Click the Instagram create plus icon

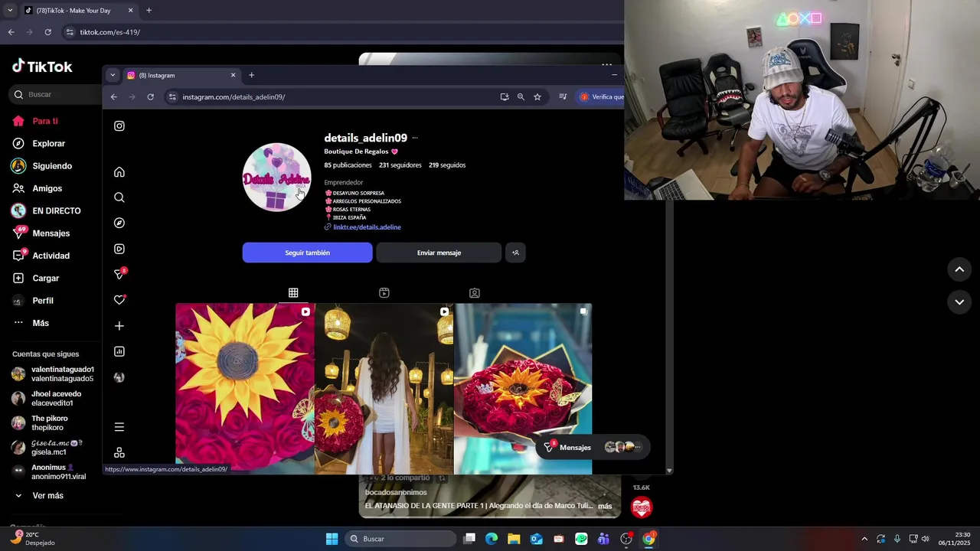[119, 326]
